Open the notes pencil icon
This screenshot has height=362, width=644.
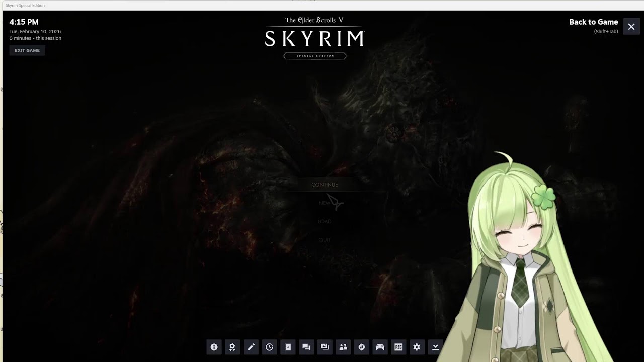pyautogui.click(x=251, y=347)
